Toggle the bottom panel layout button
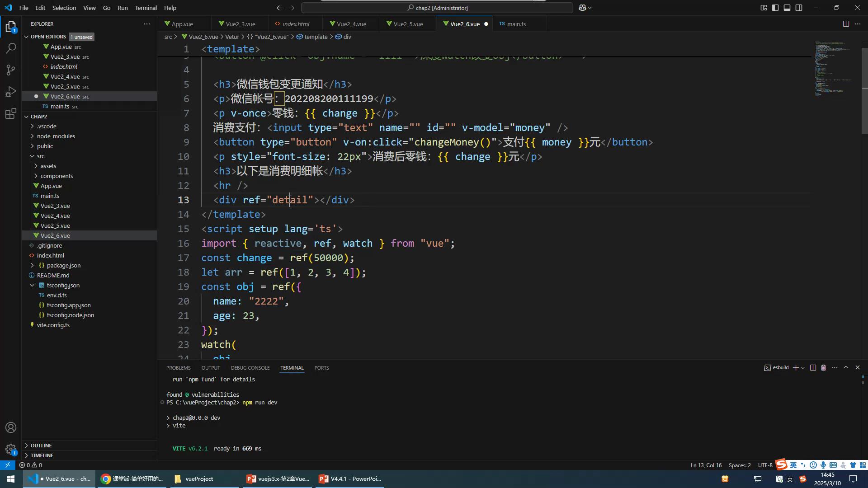 pyautogui.click(x=787, y=8)
